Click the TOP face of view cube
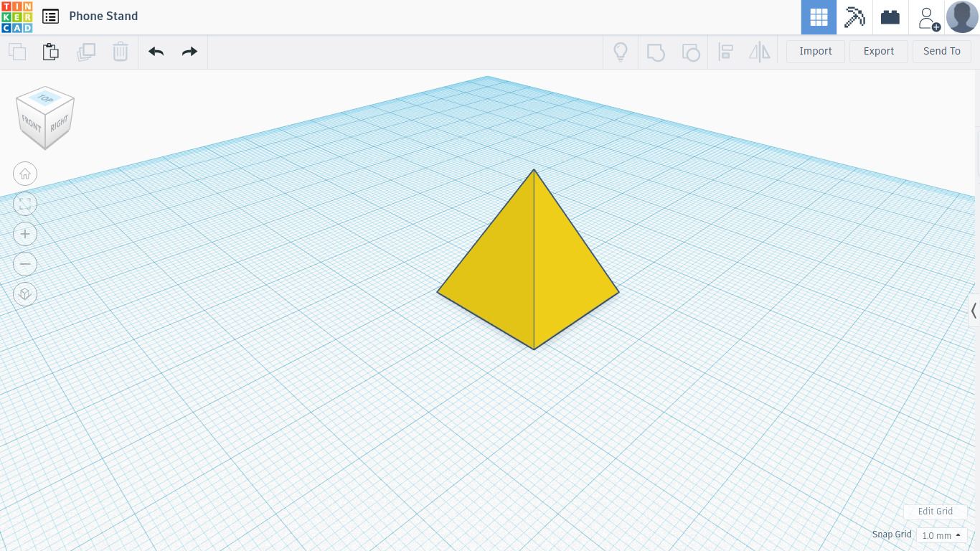The image size is (980, 551). coord(46,98)
